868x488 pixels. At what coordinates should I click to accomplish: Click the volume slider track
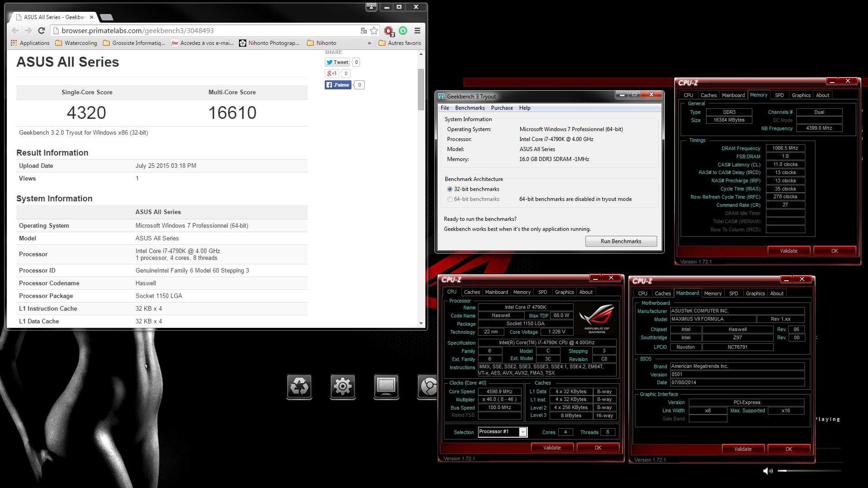[809, 471]
